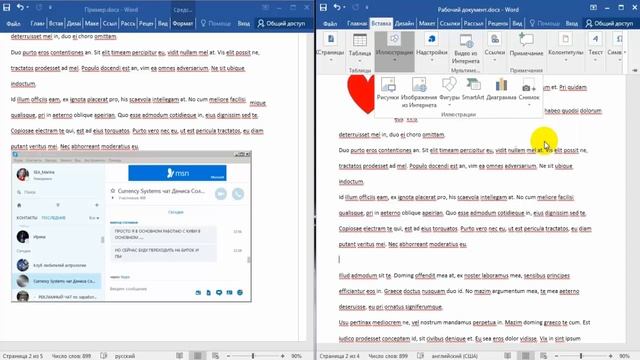This screenshot has width=640, height=360.
Task: Insert Видео из Интернета
Action: pyautogui.click(x=466, y=50)
